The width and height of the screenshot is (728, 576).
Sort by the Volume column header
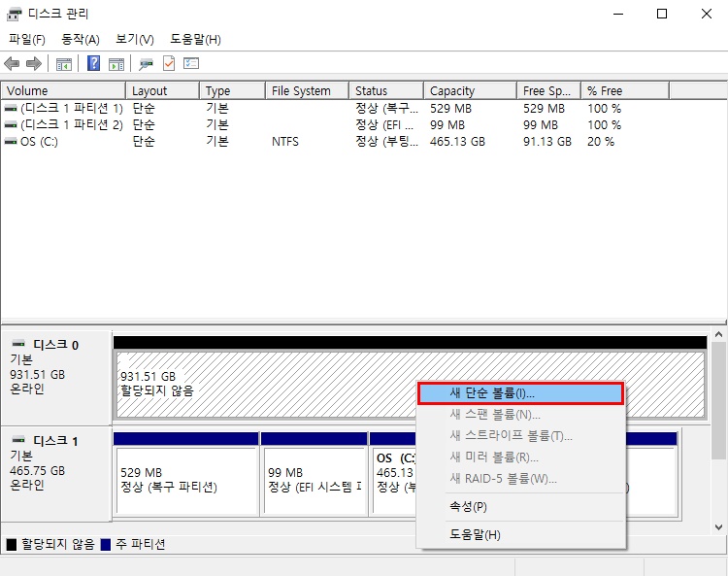pyautogui.click(x=63, y=91)
